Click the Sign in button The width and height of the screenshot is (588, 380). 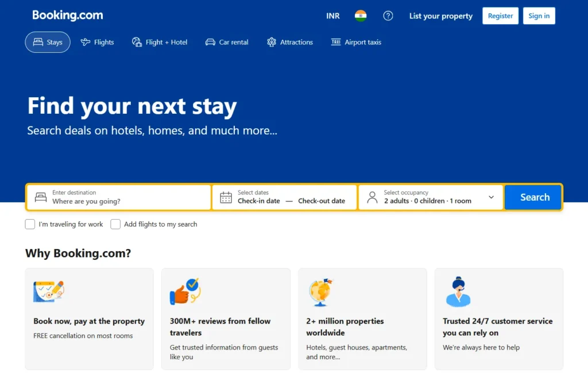click(x=539, y=16)
